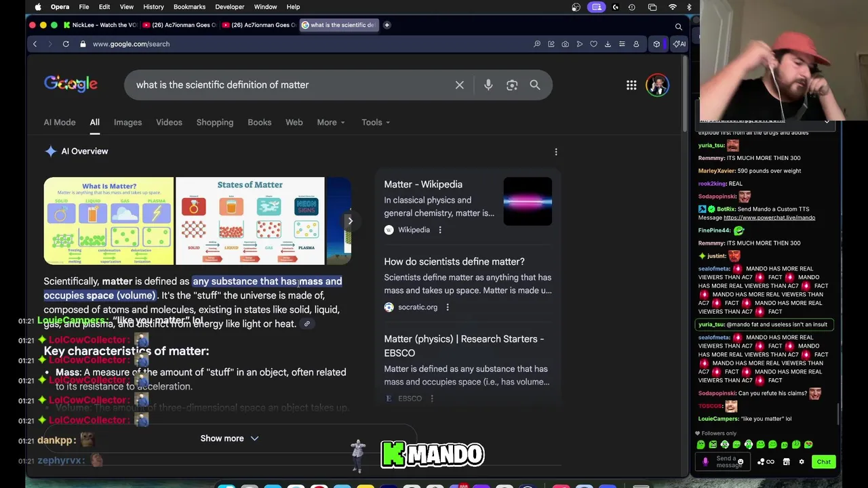Send message with the green Chat button
This screenshot has width=868, height=488.
tap(823, 462)
